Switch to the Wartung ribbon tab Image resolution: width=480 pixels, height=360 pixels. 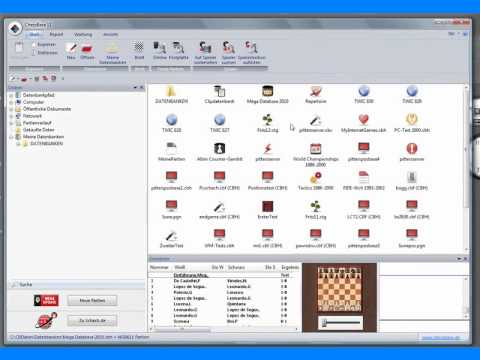(83, 34)
